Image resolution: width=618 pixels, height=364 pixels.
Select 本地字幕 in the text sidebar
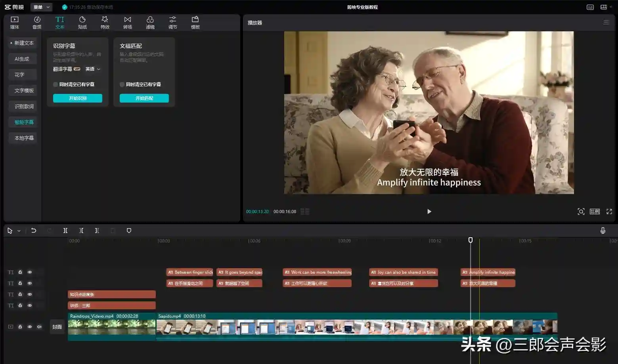pyautogui.click(x=24, y=138)
